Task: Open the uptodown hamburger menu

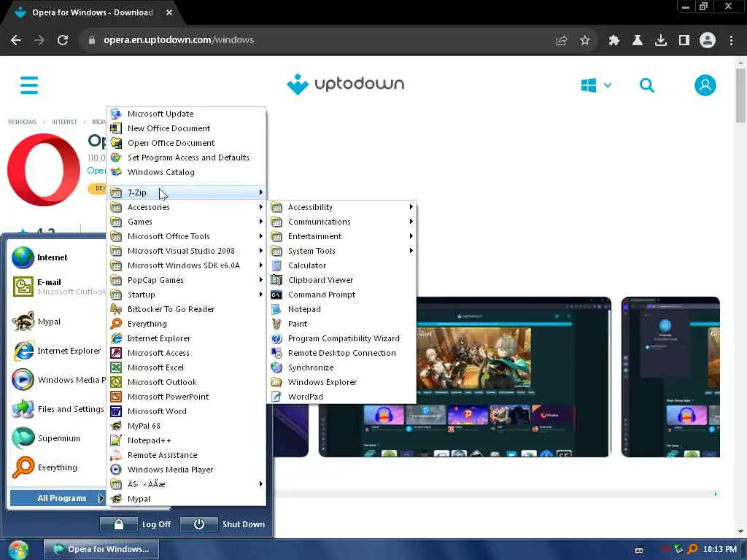Action: [29, 85]
